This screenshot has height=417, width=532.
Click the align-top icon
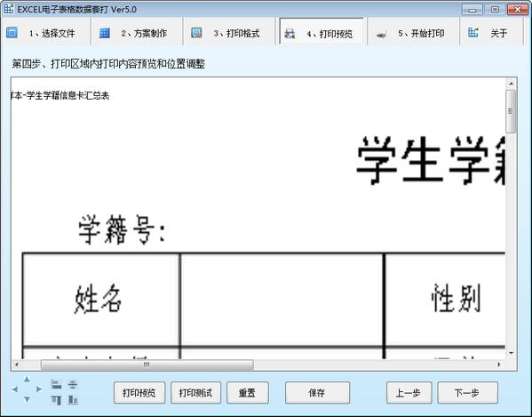click(56, 400)
